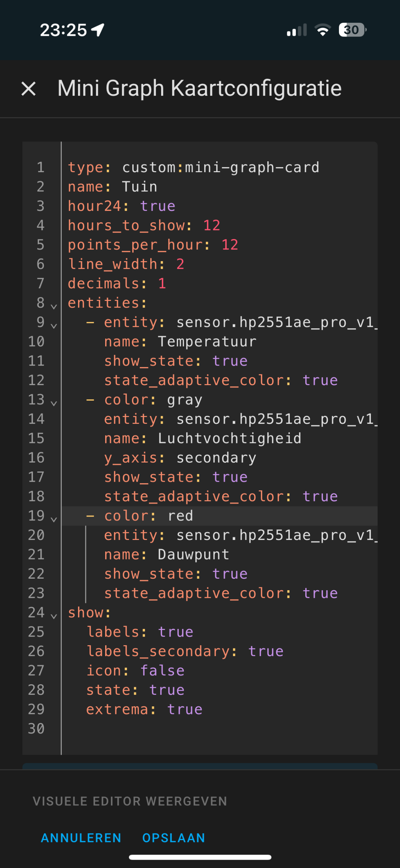This screenshot has width=400, height=868.
Task: Fold the gray color entity on line 13
Action: coord(54,403)
